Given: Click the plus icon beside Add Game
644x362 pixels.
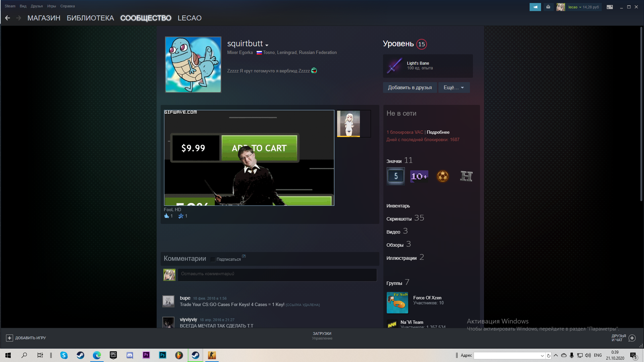Looking at the screenshot, I should [x=9, y=338].
